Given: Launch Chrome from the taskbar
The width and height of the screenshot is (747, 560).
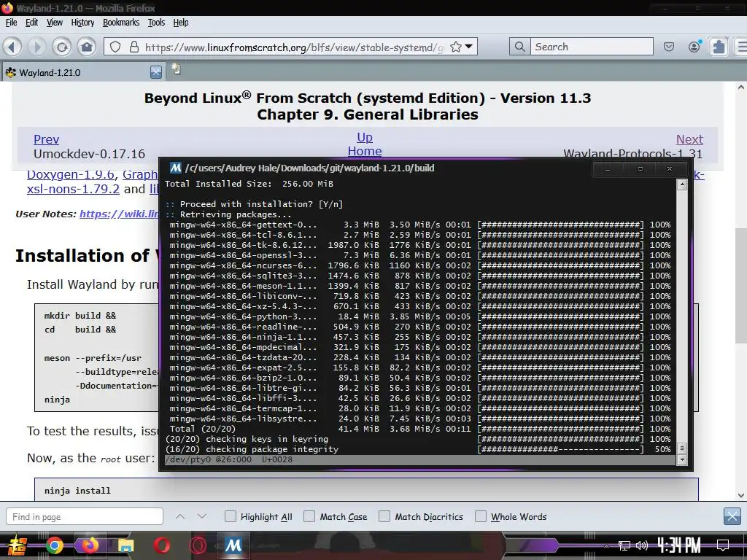Looking at the screenshot, I should (54, 545).
